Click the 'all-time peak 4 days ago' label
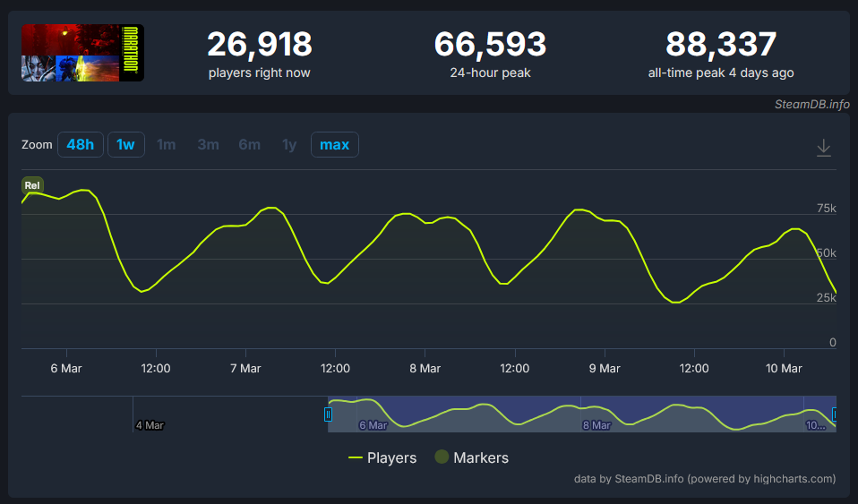This screenshot has width=858, height=504. click(721, 73)
